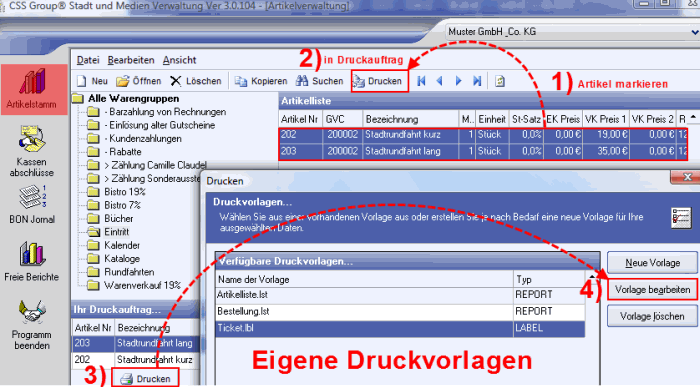
Task: Select the Bestellung.lst template
Action: point(400,312)
